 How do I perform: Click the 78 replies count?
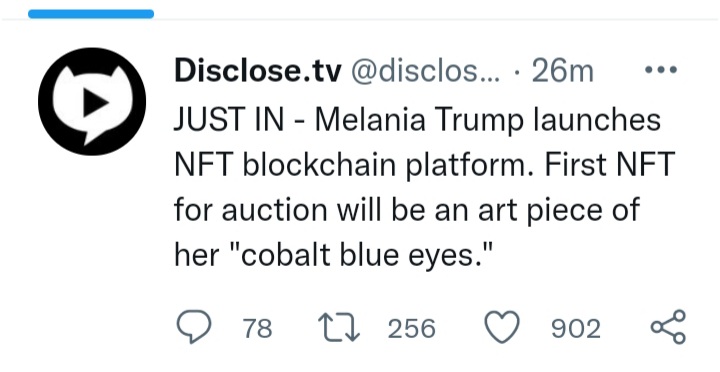point(257,329)
